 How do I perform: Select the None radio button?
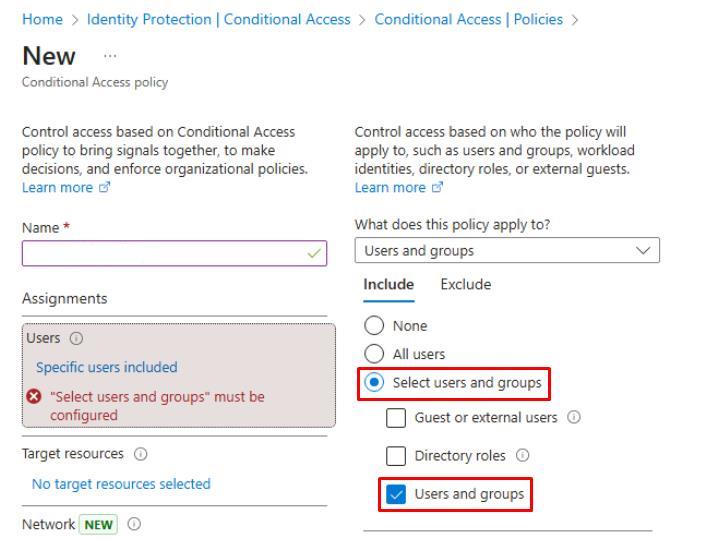point(374,326)
